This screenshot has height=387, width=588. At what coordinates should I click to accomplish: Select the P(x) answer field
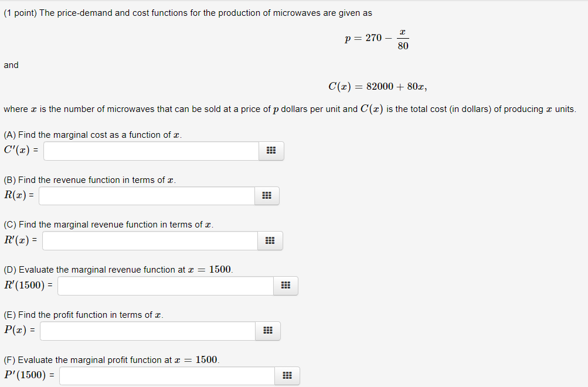[147, 331]
